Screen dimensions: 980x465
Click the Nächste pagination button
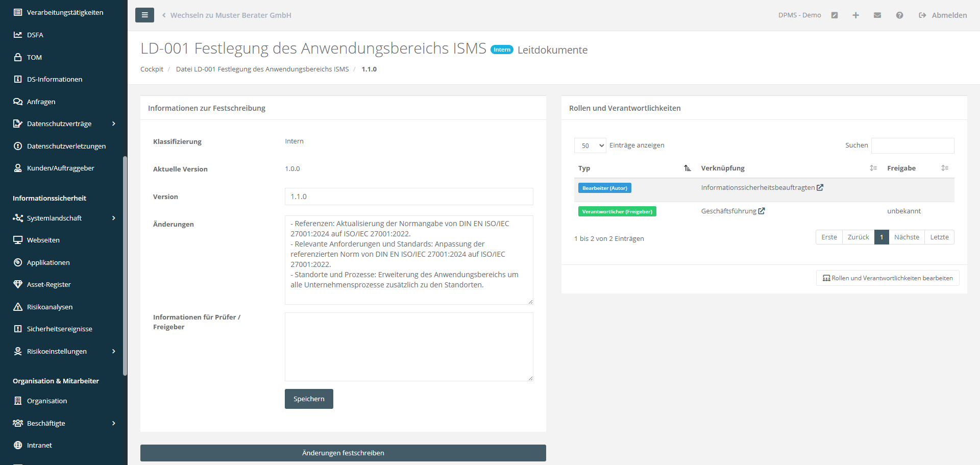[906, 237]
